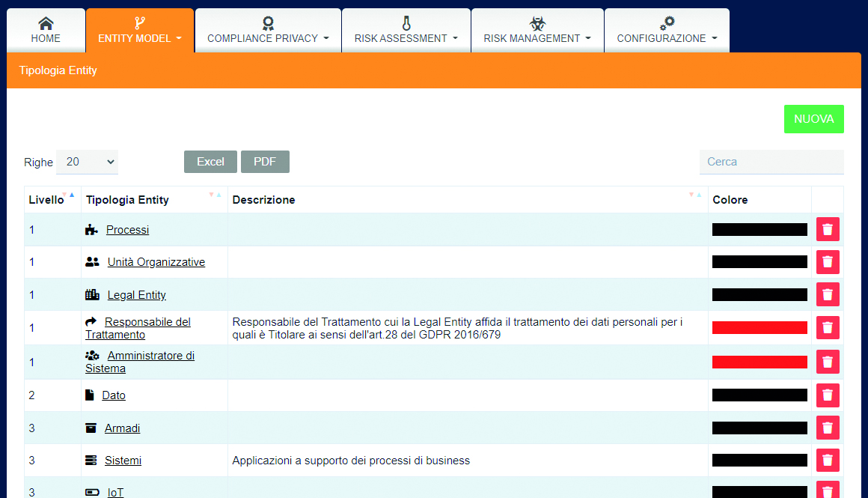Delete the Processi row using the trash button
The height and width of the screenshot is (498, 868).
tap(827, 229)
